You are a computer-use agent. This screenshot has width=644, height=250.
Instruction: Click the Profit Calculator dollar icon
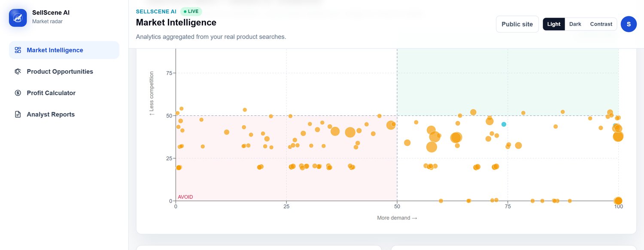(x=18, y=93)
